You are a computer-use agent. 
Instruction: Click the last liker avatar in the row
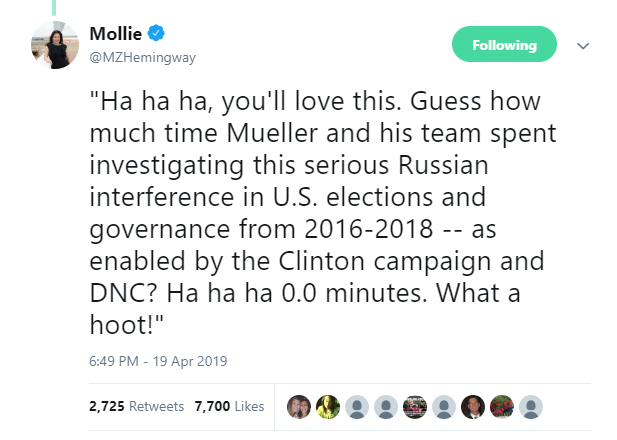click(x=531, y=407)
